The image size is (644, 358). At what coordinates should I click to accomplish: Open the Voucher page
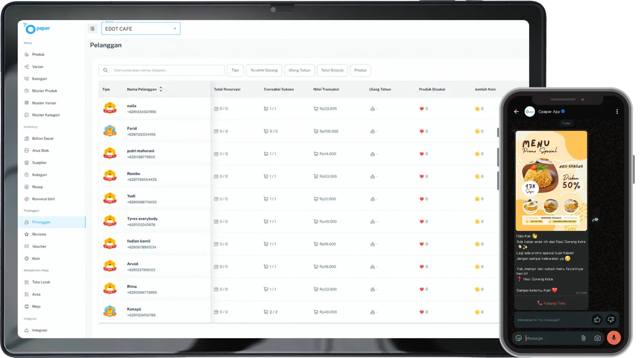tap(39, 246)
